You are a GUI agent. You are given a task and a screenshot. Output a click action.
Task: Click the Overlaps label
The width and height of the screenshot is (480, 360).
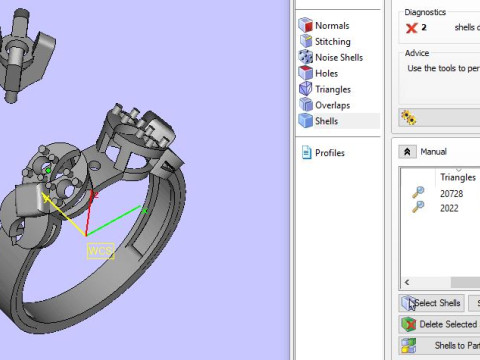tap(332, 105)
